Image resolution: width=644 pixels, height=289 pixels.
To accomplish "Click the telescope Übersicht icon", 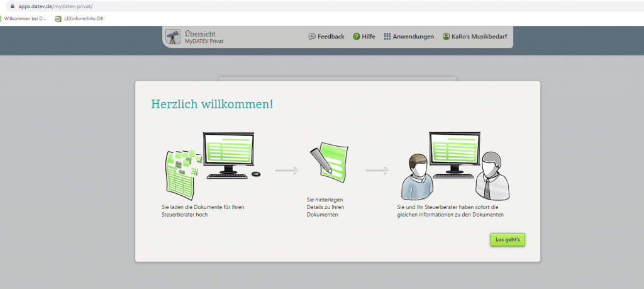I will pyautogui.click(x=172, y=37).
